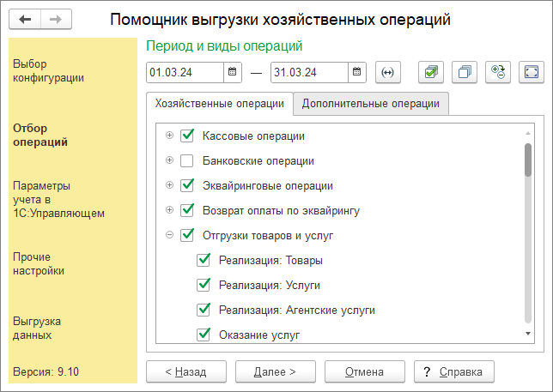Open calendar for start date 01.03.24

click(233, 72)
